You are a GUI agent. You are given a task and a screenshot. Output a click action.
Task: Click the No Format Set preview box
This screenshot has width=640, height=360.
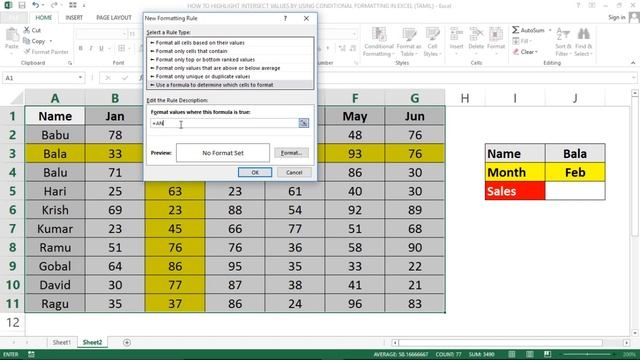coord(223,153)
